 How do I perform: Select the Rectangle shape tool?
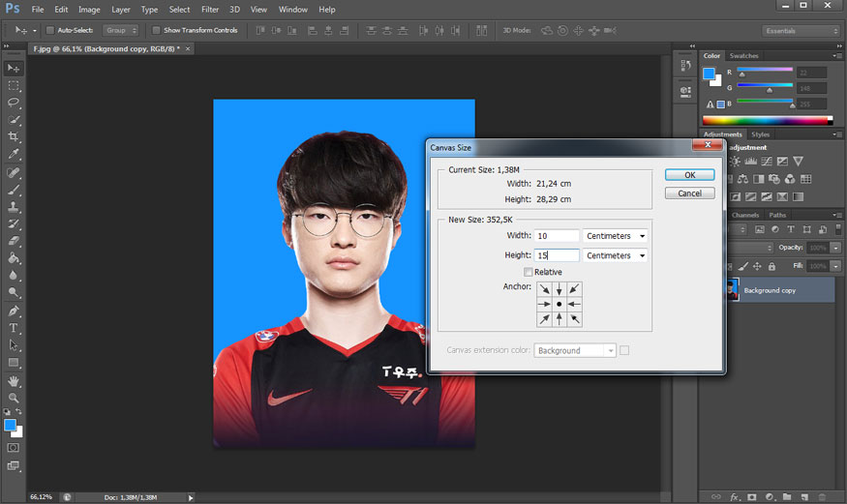(14, 363)
